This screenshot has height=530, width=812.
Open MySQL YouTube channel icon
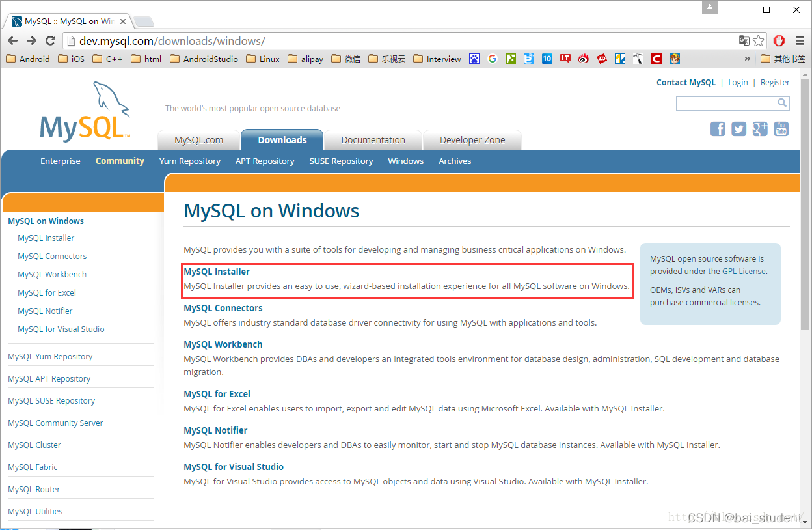[781, 129]
